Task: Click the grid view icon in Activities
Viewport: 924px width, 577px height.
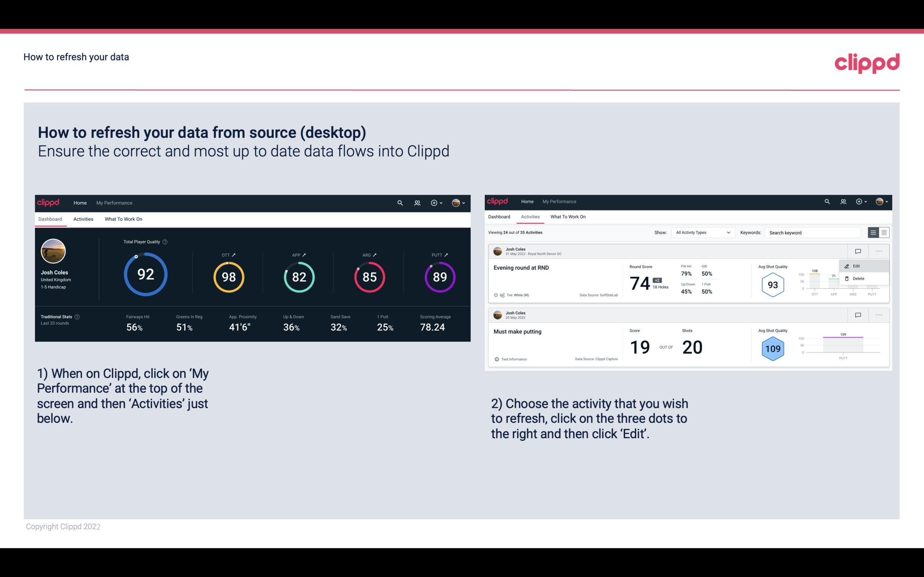Action: 883,233
